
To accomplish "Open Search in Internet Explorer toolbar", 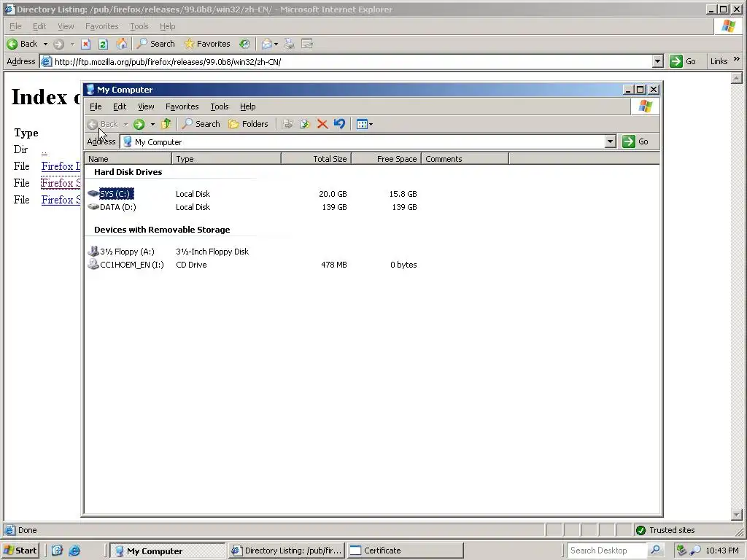I will click(156, 44).
